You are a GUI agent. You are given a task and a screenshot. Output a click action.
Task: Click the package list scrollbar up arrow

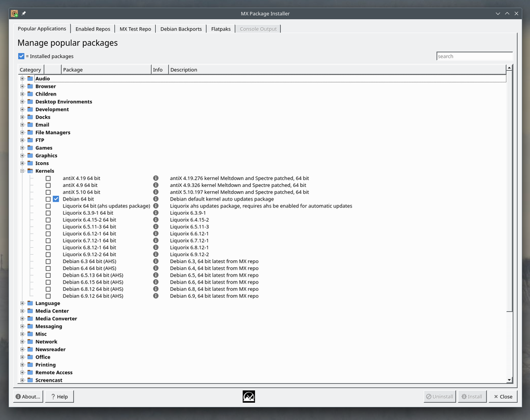(510, 68)
